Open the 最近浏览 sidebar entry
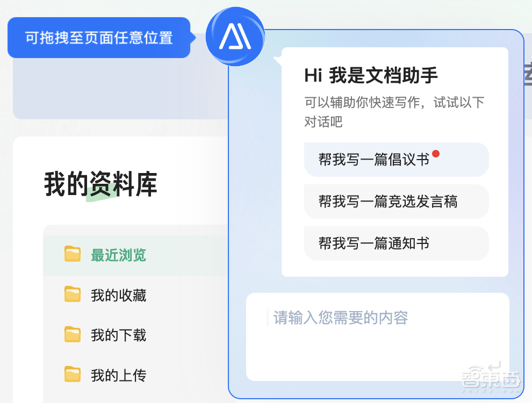 pos(119,255)
